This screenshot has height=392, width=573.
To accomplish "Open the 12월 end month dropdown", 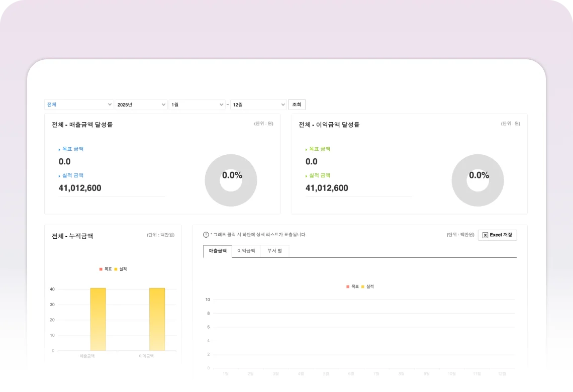I will tap(258, 105).
